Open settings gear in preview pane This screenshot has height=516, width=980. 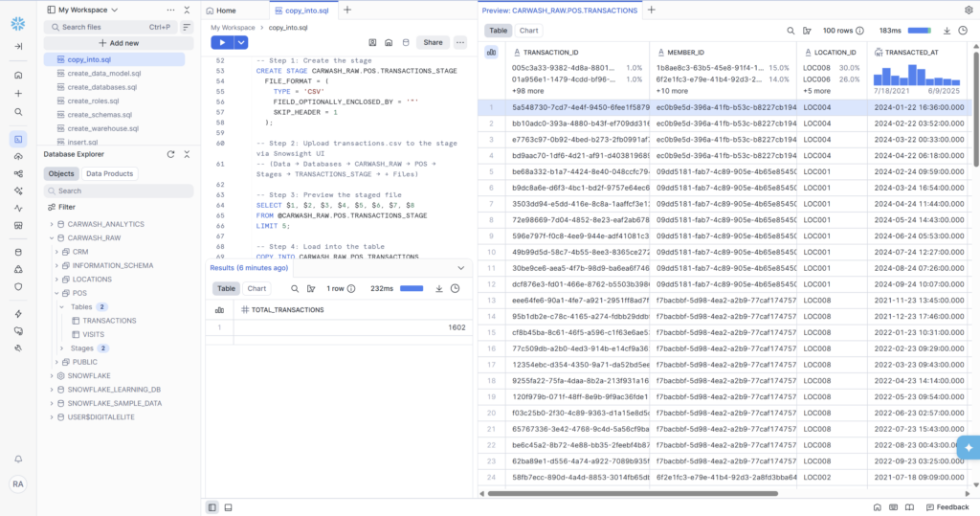tap(969, 10)
